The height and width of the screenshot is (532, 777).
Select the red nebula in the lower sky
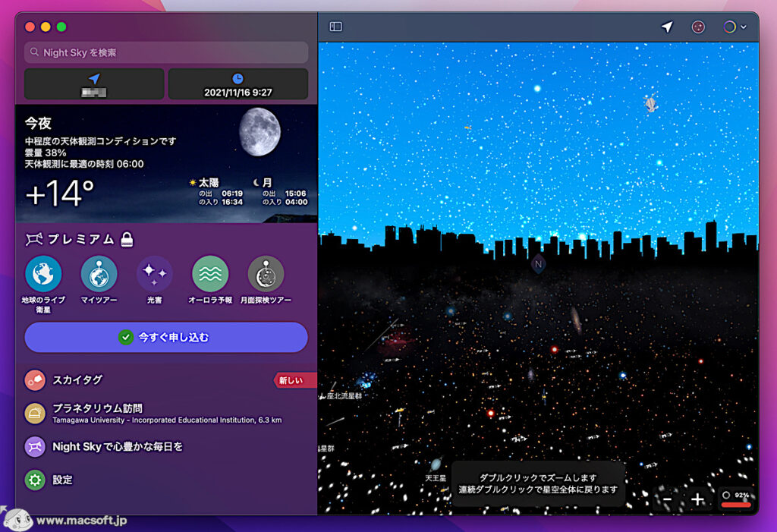click(x=397, y=340)
